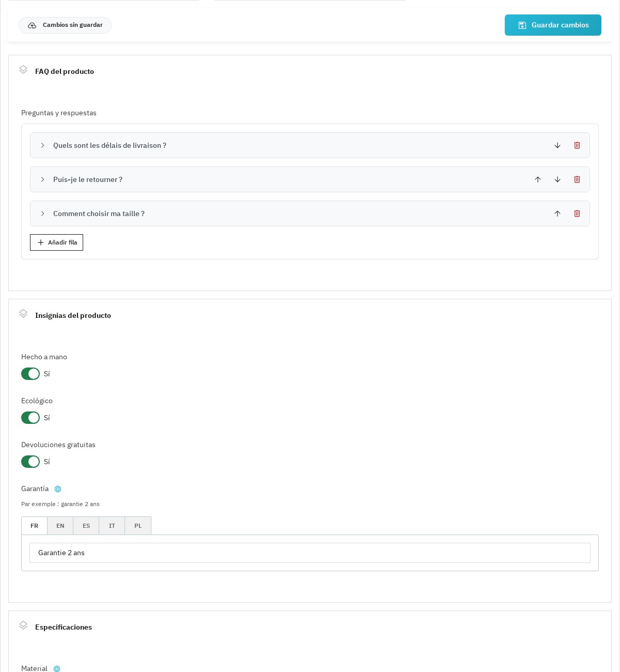The width and height of the screenshot is (620, 672).
Task: Expand the 'Puis-je le retourner ?' row
Action: (43, 179)
